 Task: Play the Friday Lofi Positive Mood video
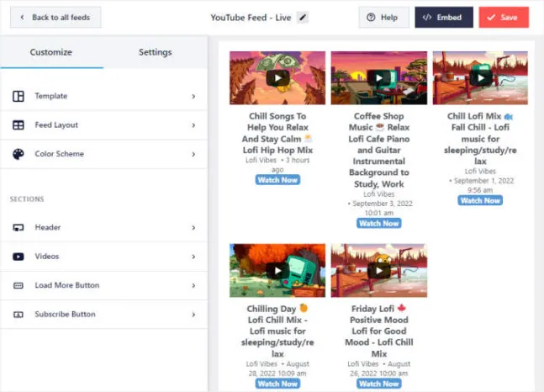(379, 271)
